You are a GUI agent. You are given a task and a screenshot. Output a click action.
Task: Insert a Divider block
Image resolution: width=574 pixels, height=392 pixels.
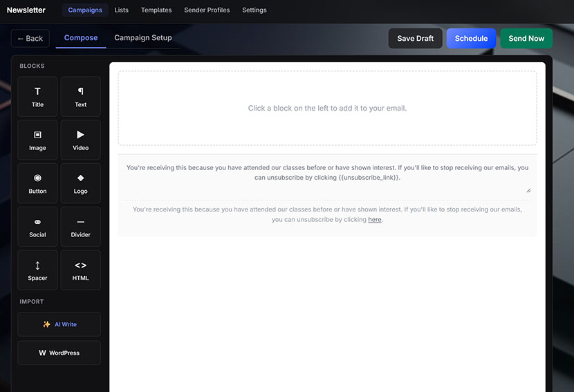pyautogui.click(x=80, y=227)
